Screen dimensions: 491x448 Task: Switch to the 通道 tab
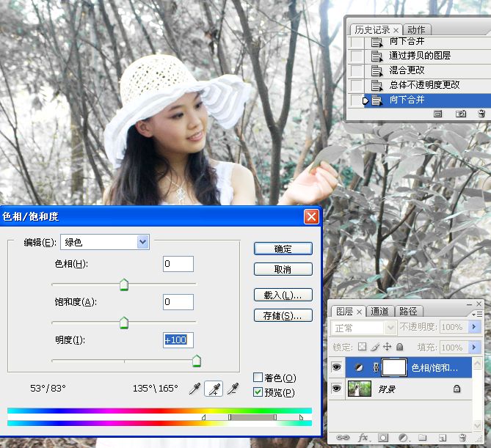tap(379, 312)
